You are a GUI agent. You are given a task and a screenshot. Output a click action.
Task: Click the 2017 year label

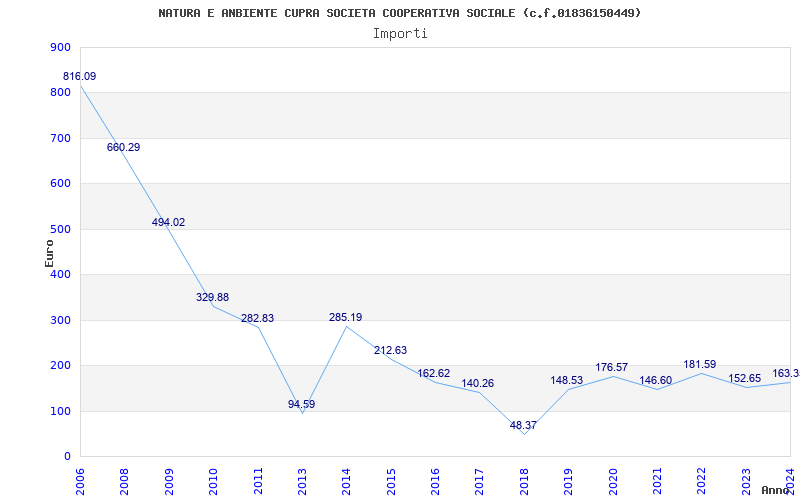pos(479,481)
